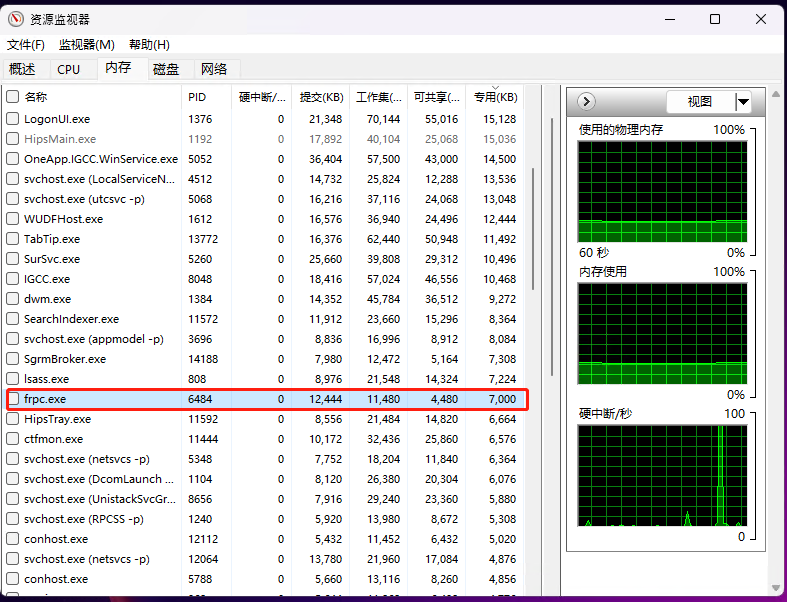Click PID 12112 of conhost.exe
The width and height of the screenshot is (787, 602).
(203, 539)
